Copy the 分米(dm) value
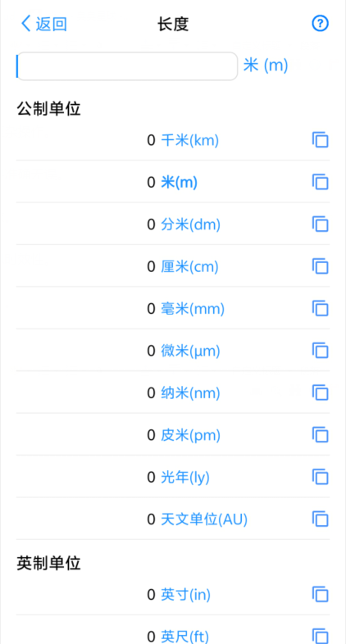Viewport: 346px width, 644px height. point(320,224)
